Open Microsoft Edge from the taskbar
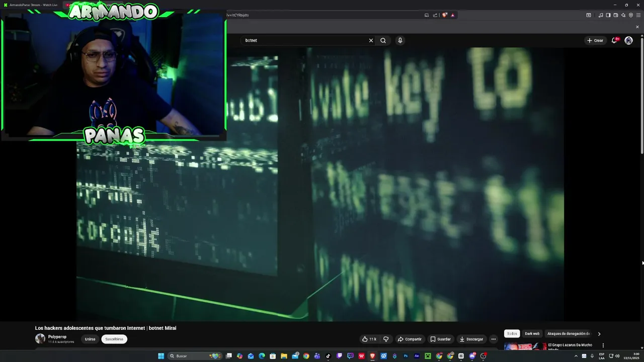The width and height of the screenshot is (644, 362). pyautogui.click(x=262, y=356)
